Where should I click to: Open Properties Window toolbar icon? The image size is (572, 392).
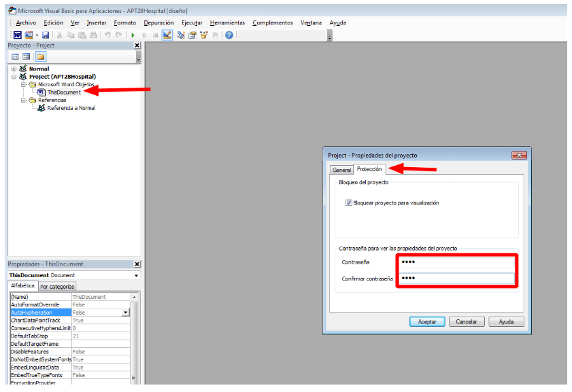pyautogui.click(x=192, y=35)
